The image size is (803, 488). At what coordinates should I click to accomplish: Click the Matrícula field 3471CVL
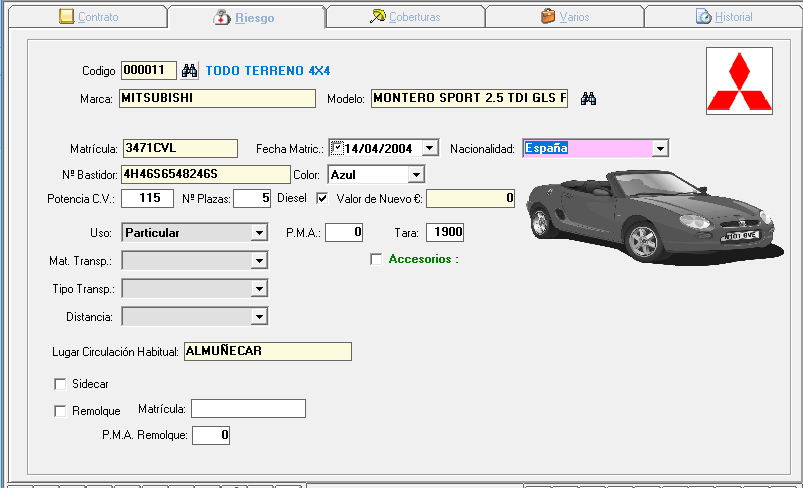click(180, 148)
